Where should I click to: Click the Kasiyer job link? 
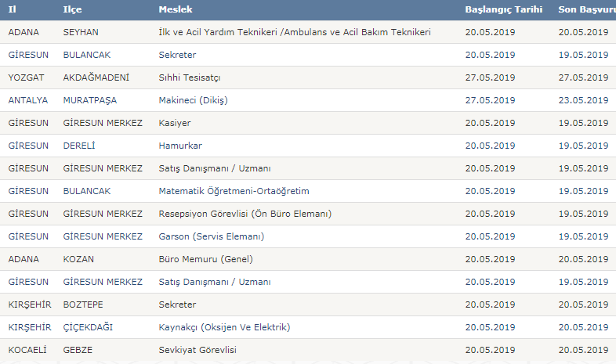(x=175, y=123)
